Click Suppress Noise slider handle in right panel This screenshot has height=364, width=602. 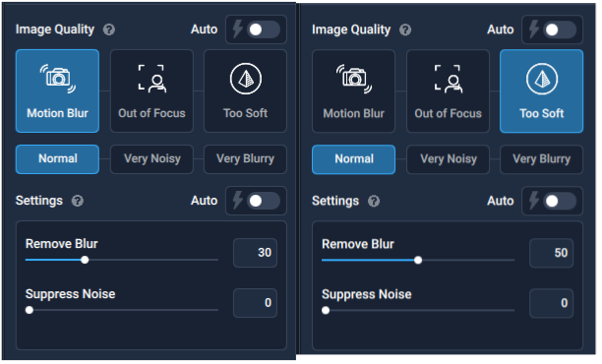coord(326,310)
